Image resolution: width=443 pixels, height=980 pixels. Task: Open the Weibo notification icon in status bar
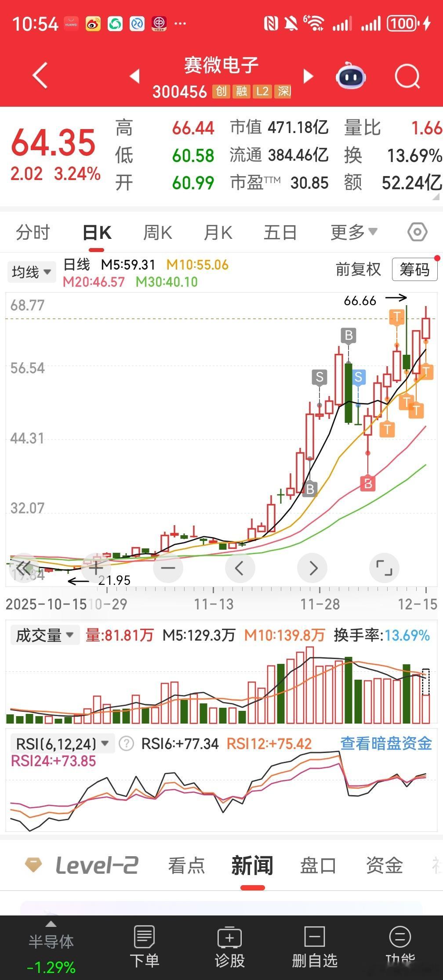click(x=93, y=23)
